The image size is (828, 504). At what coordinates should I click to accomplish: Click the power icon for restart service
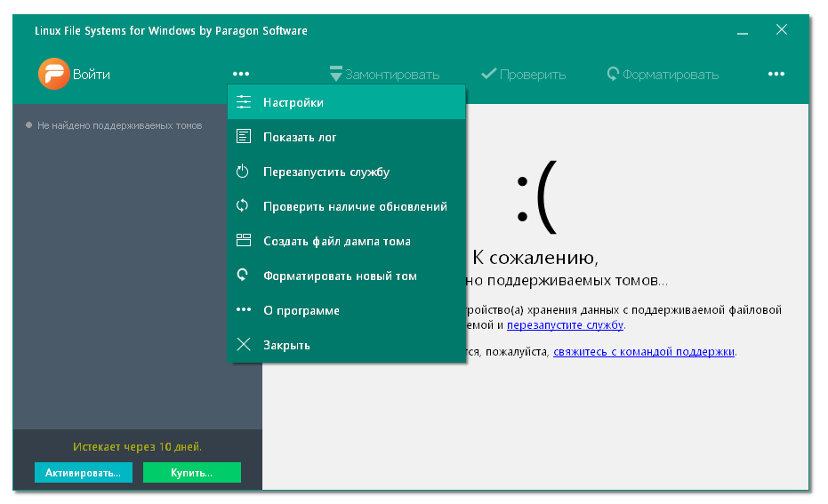click(243, 171)
